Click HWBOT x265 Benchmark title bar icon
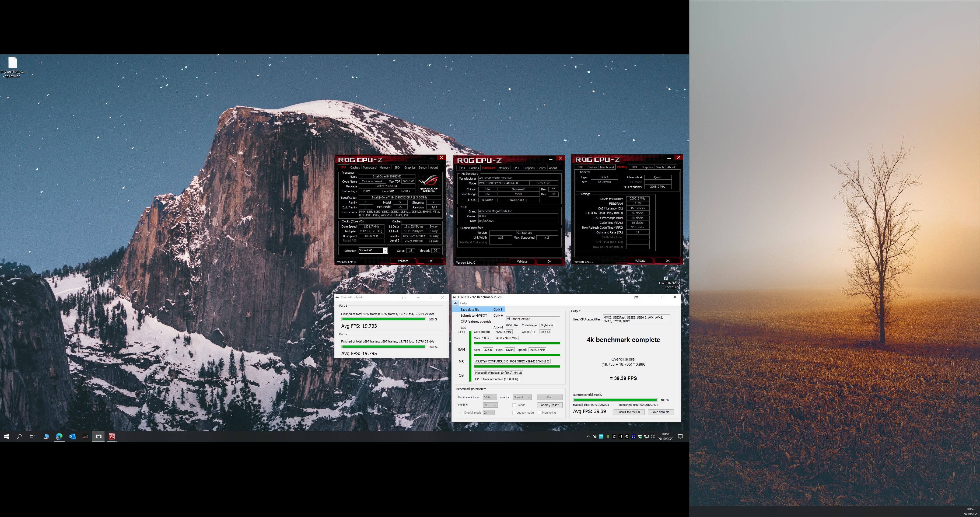This screenshot has height=517, width=980. [455, 297]
